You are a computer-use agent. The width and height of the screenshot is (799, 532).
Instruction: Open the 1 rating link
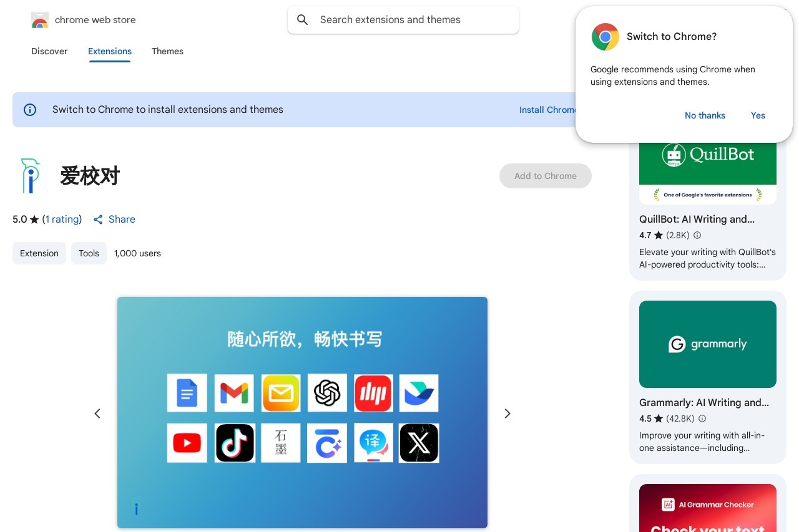[x=62, y=220]
